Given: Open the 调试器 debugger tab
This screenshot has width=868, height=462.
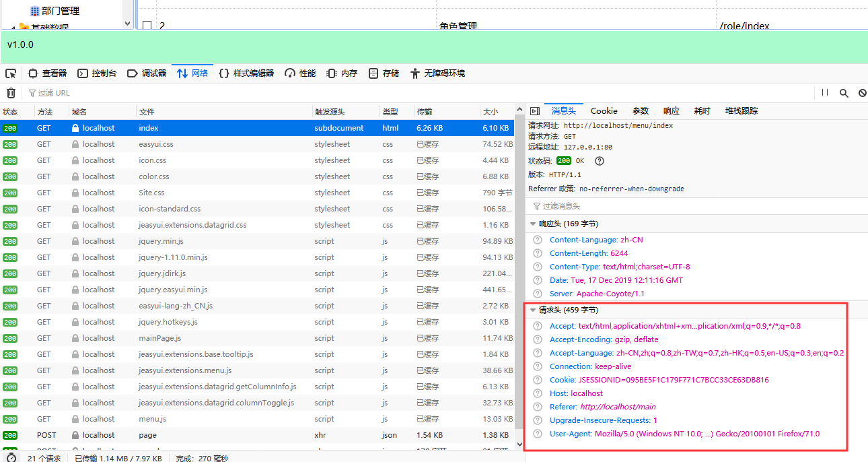Looking at the screenshot, I should [147, 73].
